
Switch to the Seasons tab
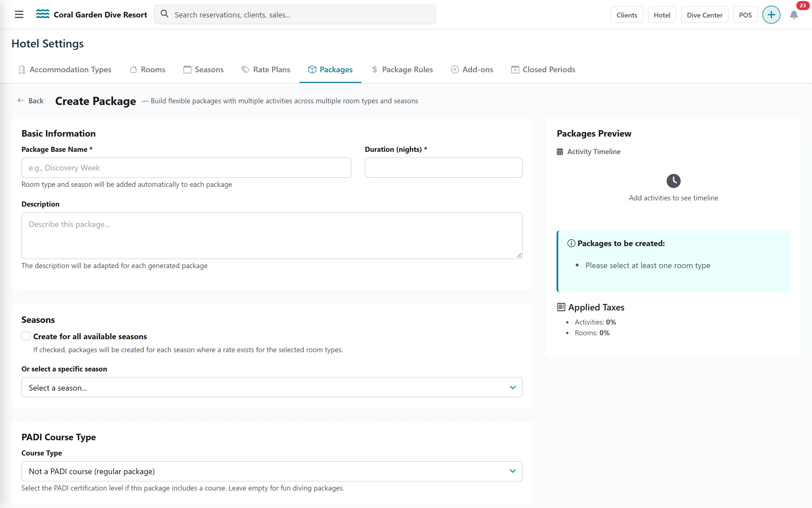pos(203,69)
